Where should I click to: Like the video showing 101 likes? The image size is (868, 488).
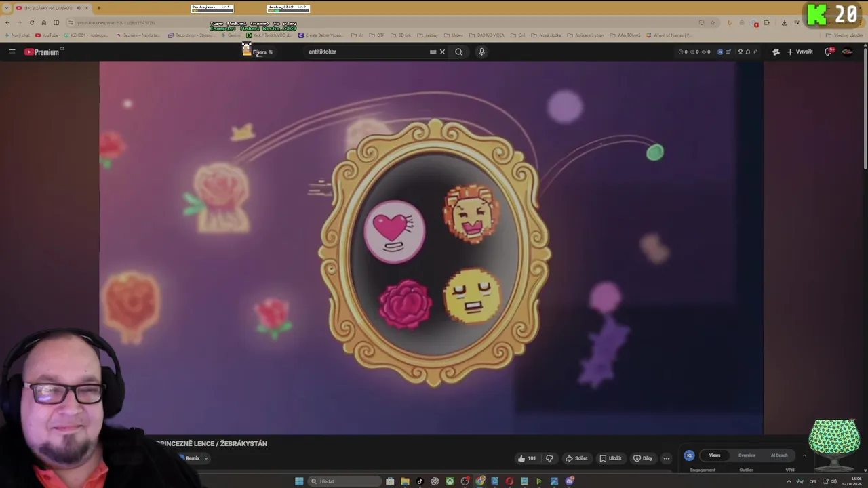point(526,458)
